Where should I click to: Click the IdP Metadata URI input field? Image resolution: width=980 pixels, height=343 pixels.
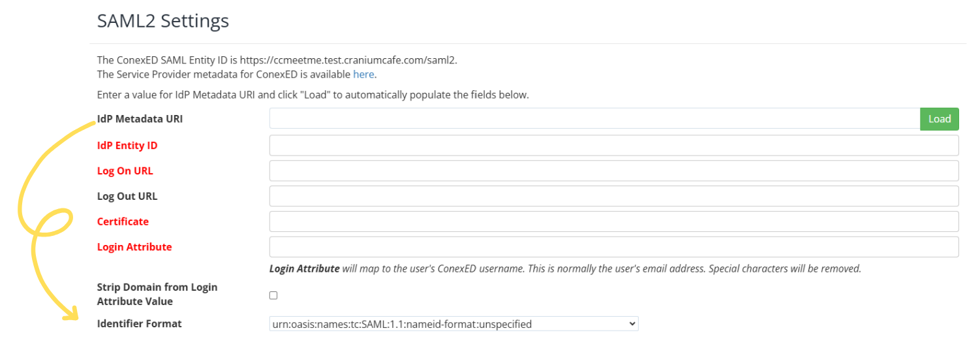click(594, 119)
